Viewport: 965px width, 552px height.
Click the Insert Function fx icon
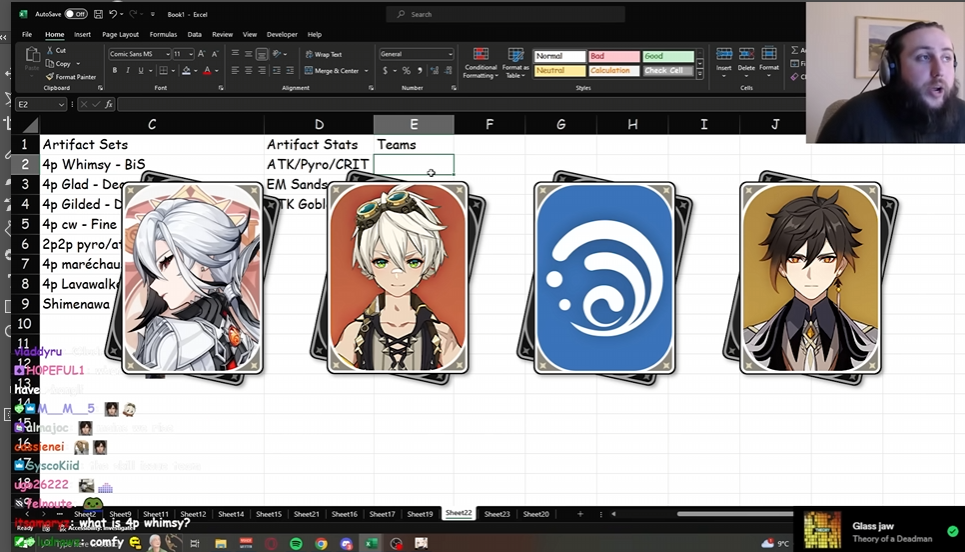click(108, 104)
